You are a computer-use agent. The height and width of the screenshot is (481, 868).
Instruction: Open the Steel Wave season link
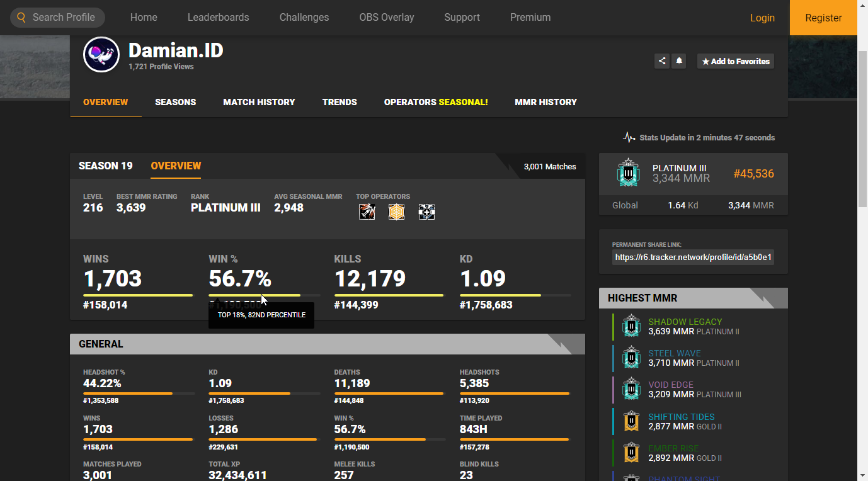click(x=674, y=353)
